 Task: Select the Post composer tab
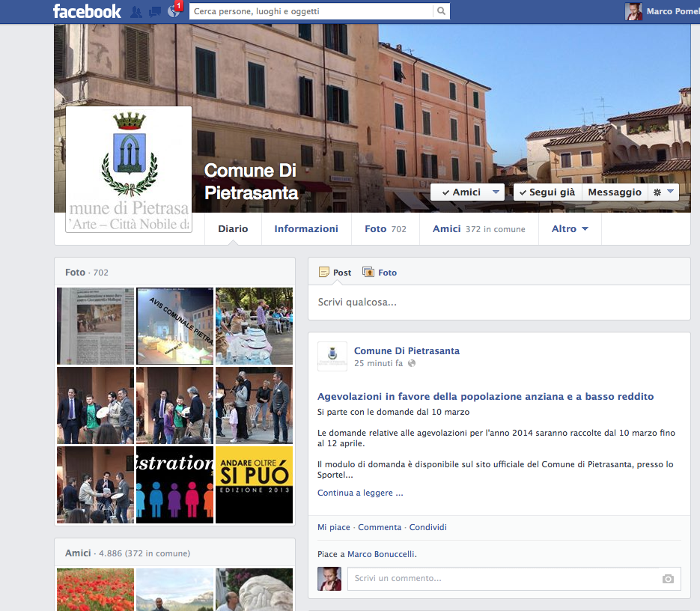tap(335, 273)
